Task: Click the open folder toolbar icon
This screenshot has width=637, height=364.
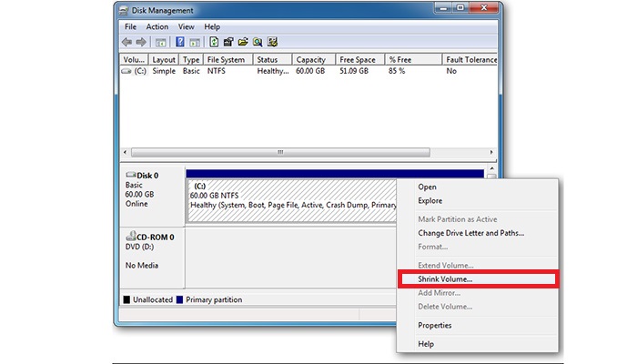Action: [243, 42]
